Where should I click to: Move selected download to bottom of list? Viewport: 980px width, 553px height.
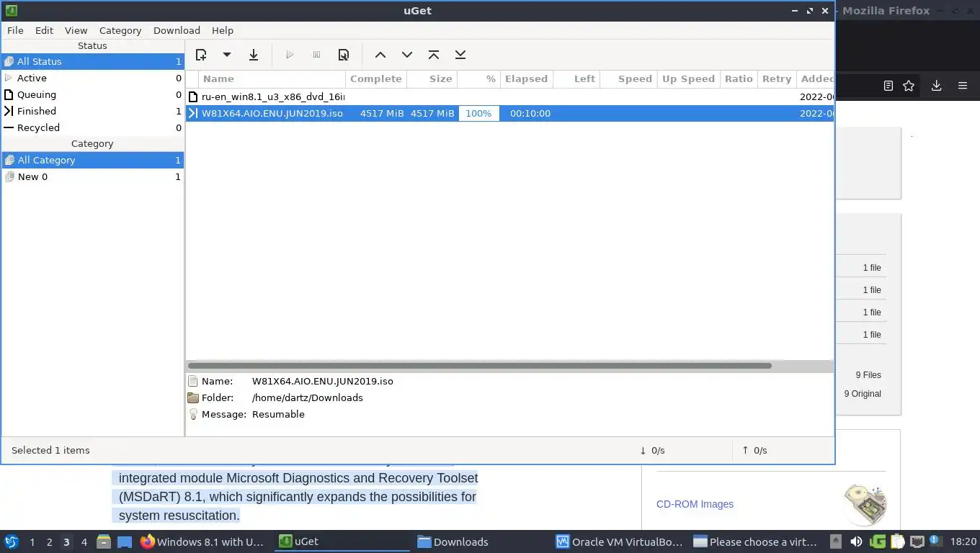point(460,55)
